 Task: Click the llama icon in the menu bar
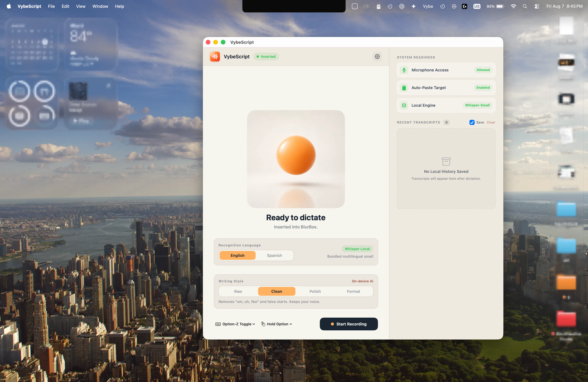pos(378,6)
